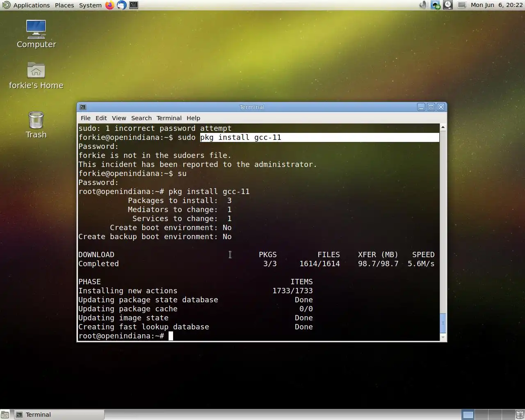This screenshot has width=525, height=420.
Task: Click the 'DOWNLOAD' column header text
Action: point(96,255)
